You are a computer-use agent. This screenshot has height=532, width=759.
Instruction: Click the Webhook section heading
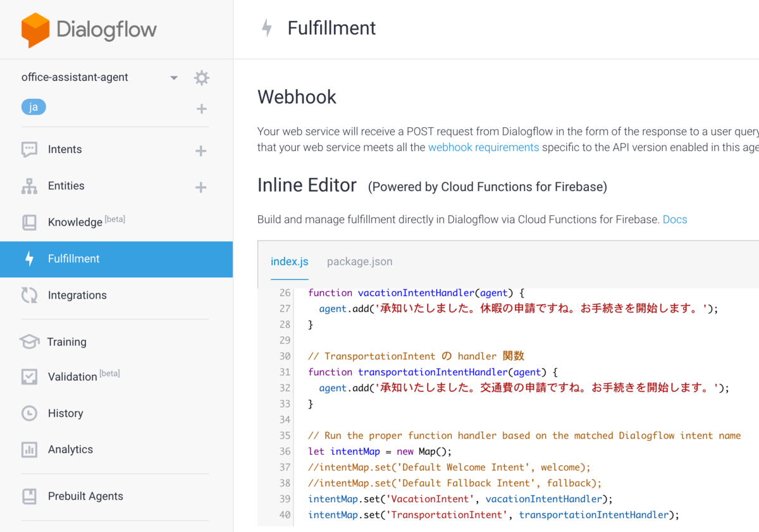point(297,97)
